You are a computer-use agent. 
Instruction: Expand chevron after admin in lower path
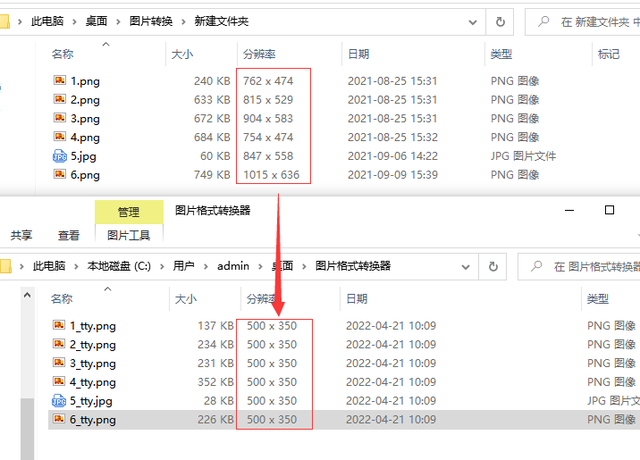[260, 267]
